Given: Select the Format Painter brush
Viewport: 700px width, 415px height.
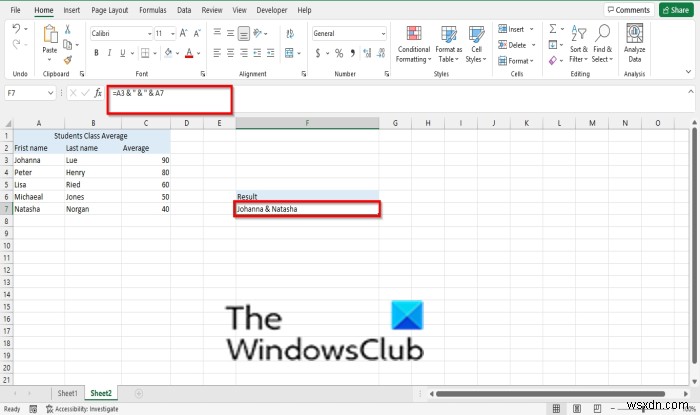Looking at the screenshot, I should 68,59.
